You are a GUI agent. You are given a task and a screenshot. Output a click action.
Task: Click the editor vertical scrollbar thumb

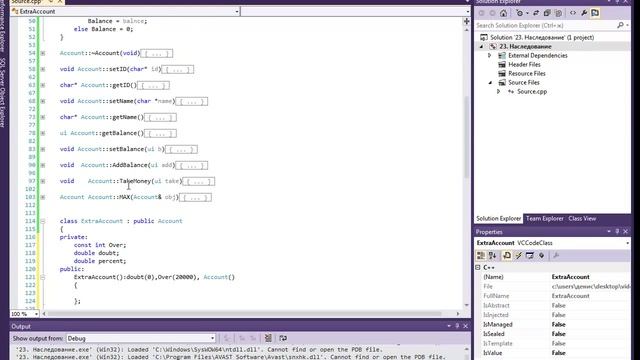point(467,138)
